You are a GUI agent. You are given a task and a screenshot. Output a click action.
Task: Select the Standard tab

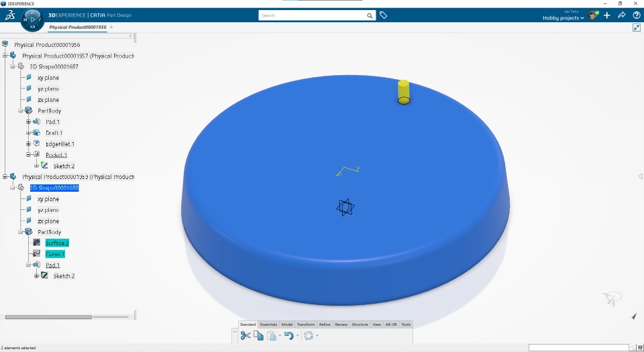tap(248, 325)
